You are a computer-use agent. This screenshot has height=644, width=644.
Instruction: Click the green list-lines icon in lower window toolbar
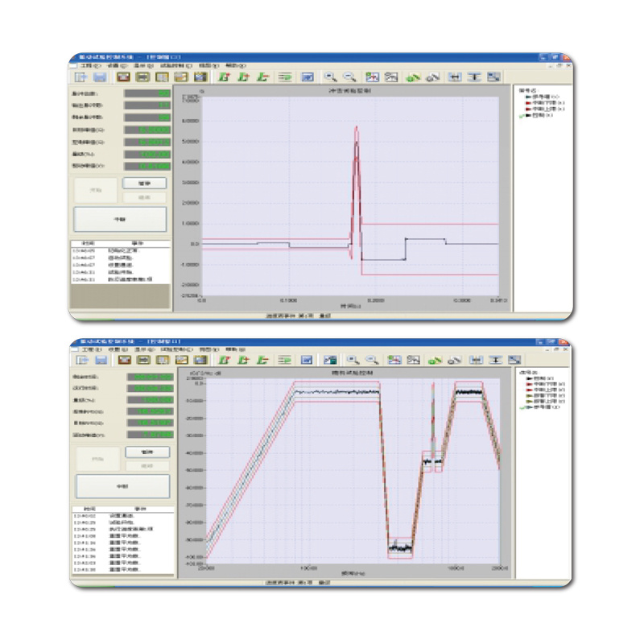click(285, 360)
